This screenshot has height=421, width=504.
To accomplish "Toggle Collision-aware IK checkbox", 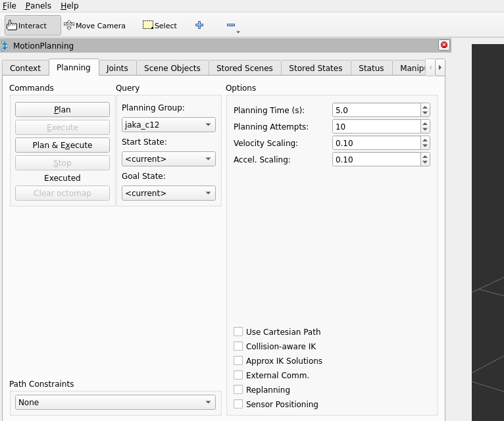I will tap(238, 346).
